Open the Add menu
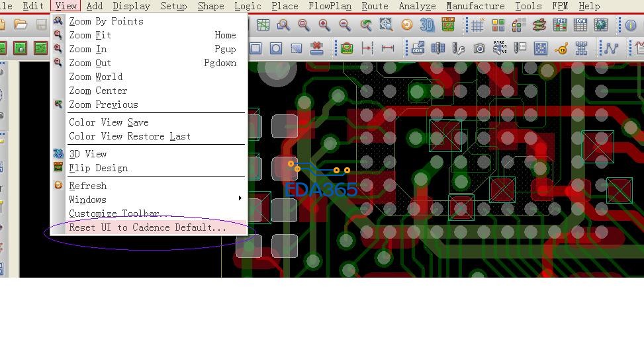644x357 pixels. point(95,6)
